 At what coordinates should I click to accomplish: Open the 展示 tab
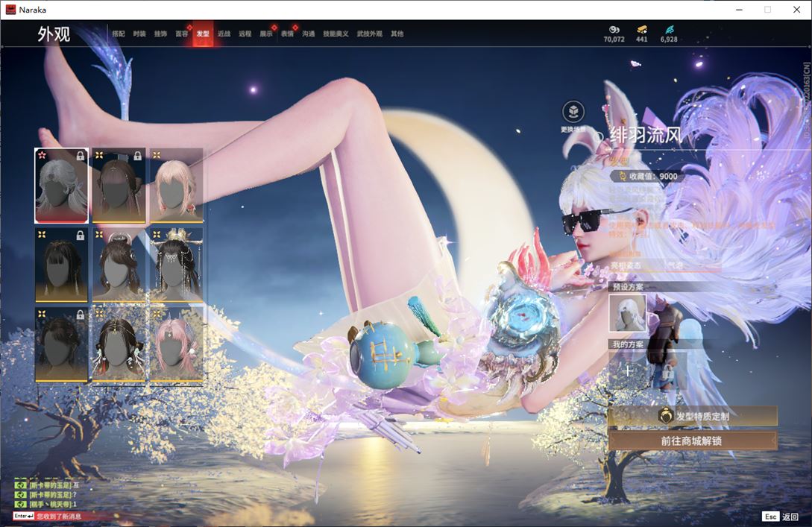tap(266, 34)
